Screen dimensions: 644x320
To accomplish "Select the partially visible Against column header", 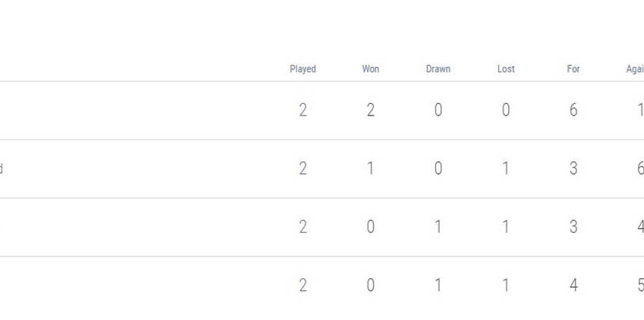I will [635, 69].
